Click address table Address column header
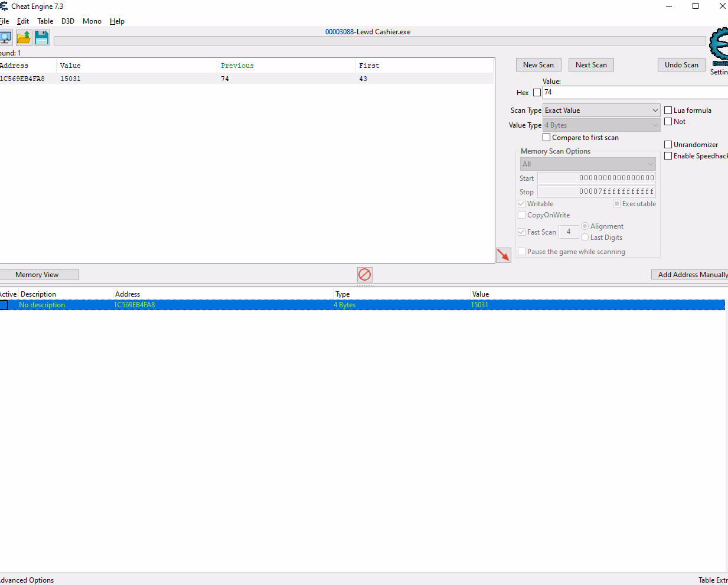 pyautogui.click(x=223, y=294)
